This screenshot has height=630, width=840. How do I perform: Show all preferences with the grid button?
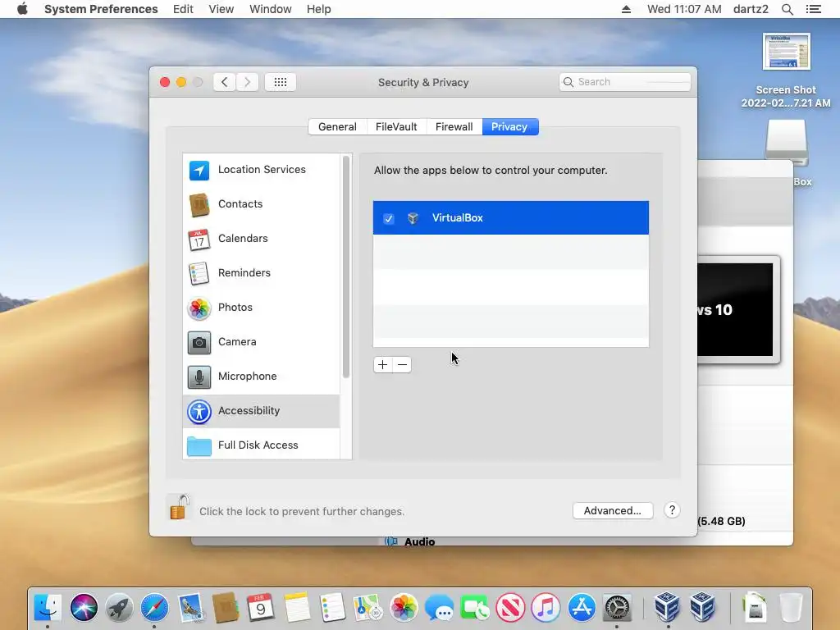coord(281,82)
